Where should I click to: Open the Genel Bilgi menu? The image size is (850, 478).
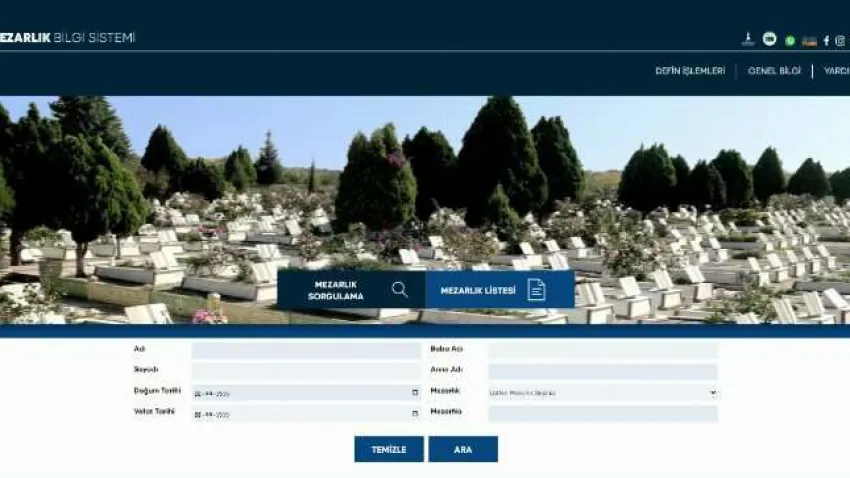(774, 71)
